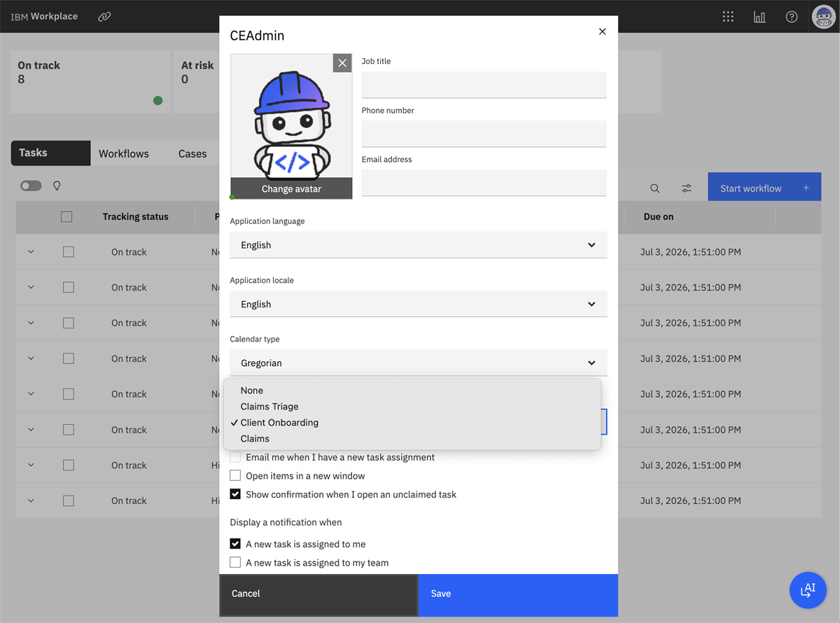The width and height of the screenshot is (840, 623).
Task: Open the Application language dropdown
Action: pyautogui.click(x=418, y=245)
